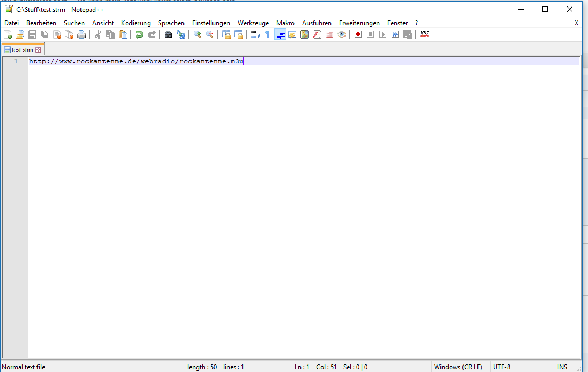
Task: Click the X at menu bar end
Action: pyautogui.click(x=576, y=23)
